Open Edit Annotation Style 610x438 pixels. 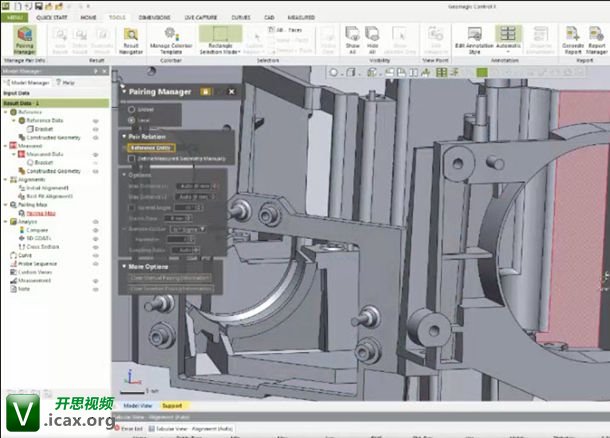click(474, 41)
